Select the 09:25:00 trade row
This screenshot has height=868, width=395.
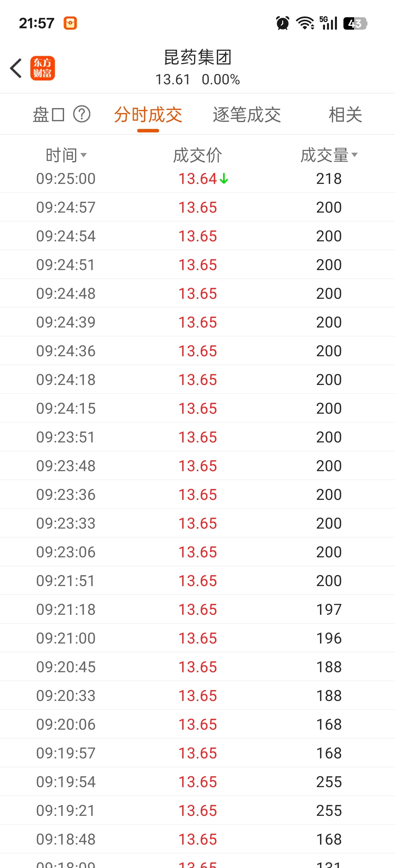tap(197, 179)
